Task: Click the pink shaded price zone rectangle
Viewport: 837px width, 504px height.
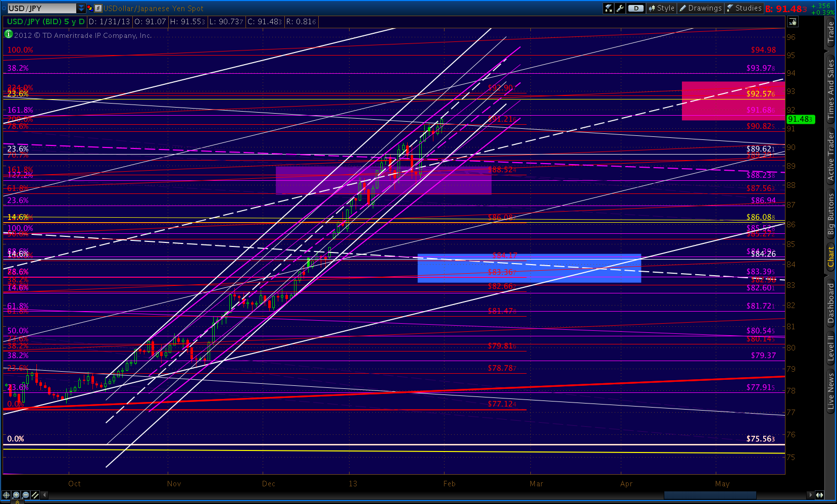Action: [x=733, y=100]
